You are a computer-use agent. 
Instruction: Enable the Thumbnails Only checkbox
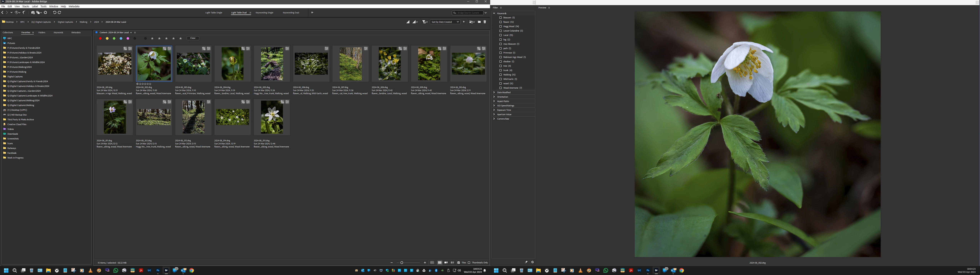click(469, 262)
